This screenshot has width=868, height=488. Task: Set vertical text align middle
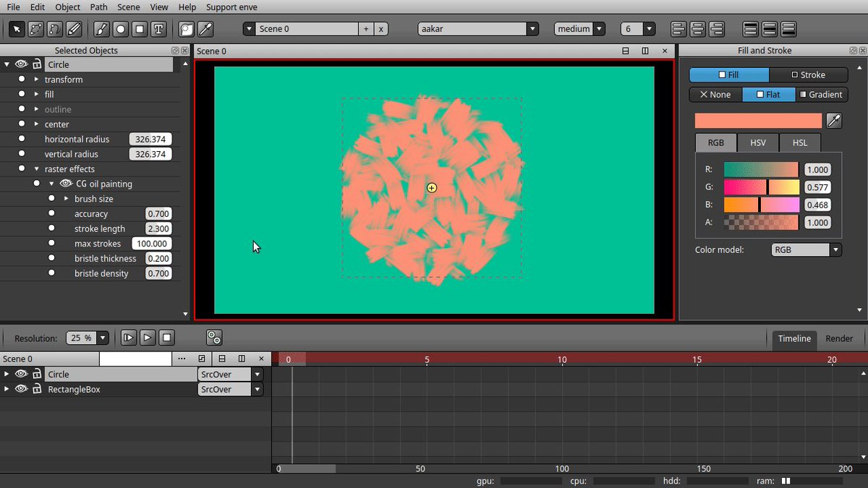click(770, 29)
